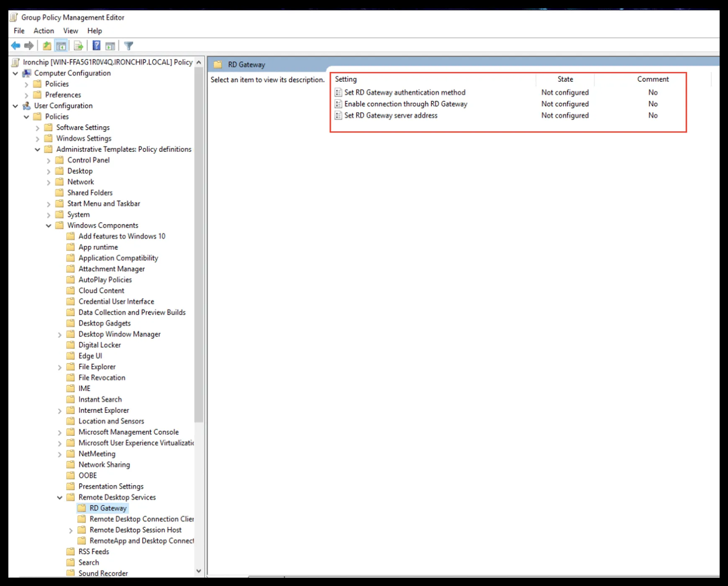Viewport: 728px width, 586px height.
Task: Open the Action menu
Action: tap(44, 31)
